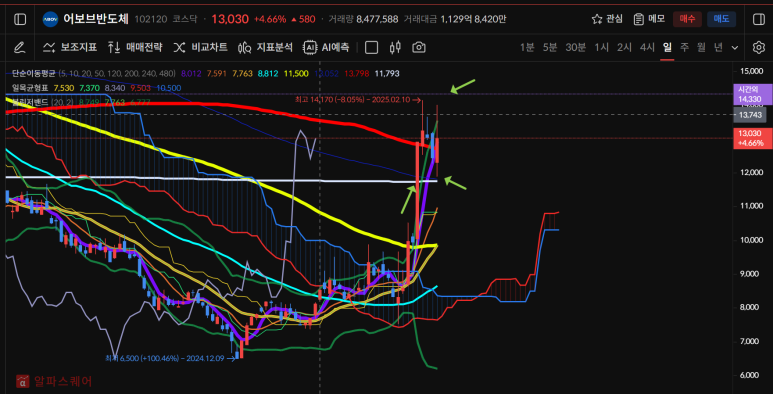The image size is (773, 394).
Task: Switch to 2시 timeframe
Action: click(x=624, y=47)
